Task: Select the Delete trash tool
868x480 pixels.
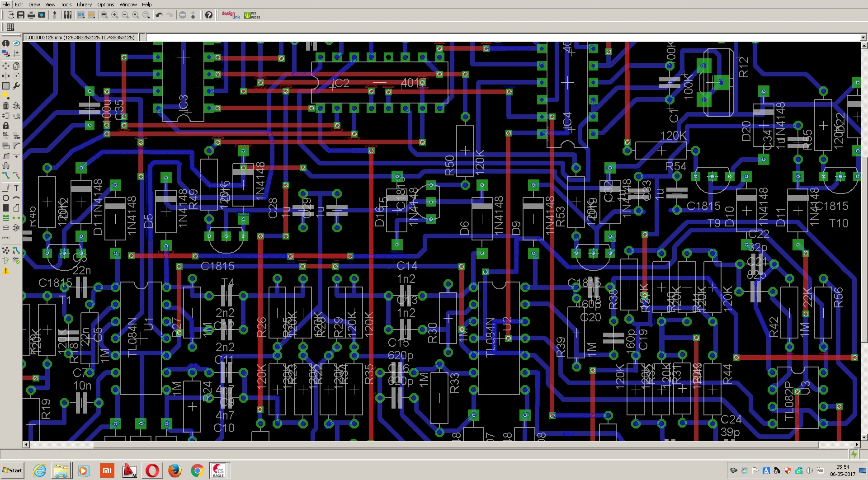Action: 6,106
